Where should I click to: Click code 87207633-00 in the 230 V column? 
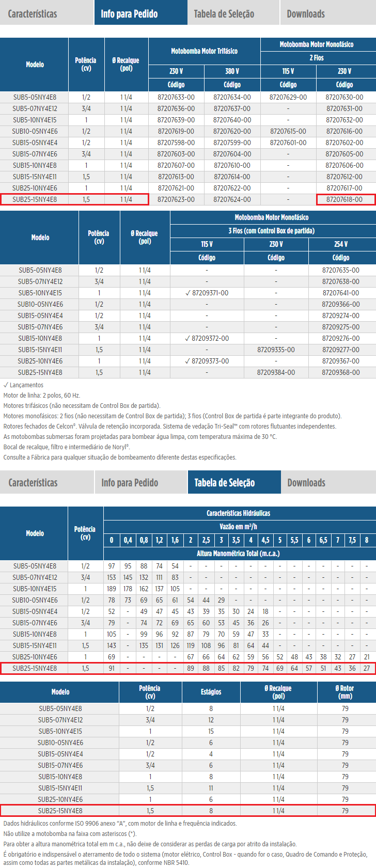tap(176, 97)
